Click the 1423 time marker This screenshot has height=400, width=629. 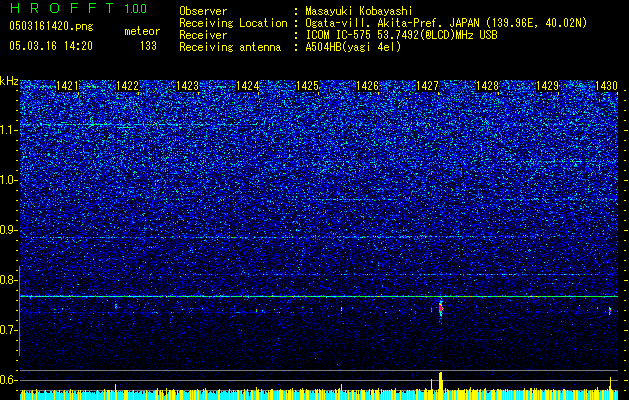(x=187, y=86)
